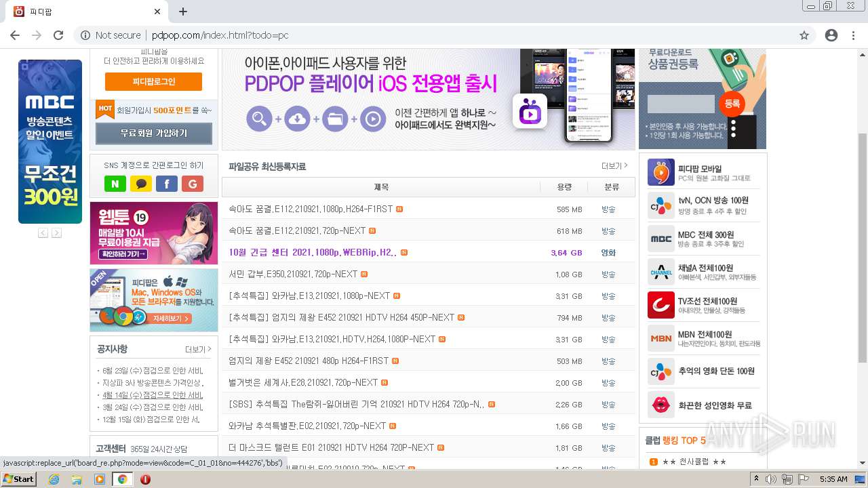
Task: Open file explorer from taskbar
Action: [x=77, y=479]
